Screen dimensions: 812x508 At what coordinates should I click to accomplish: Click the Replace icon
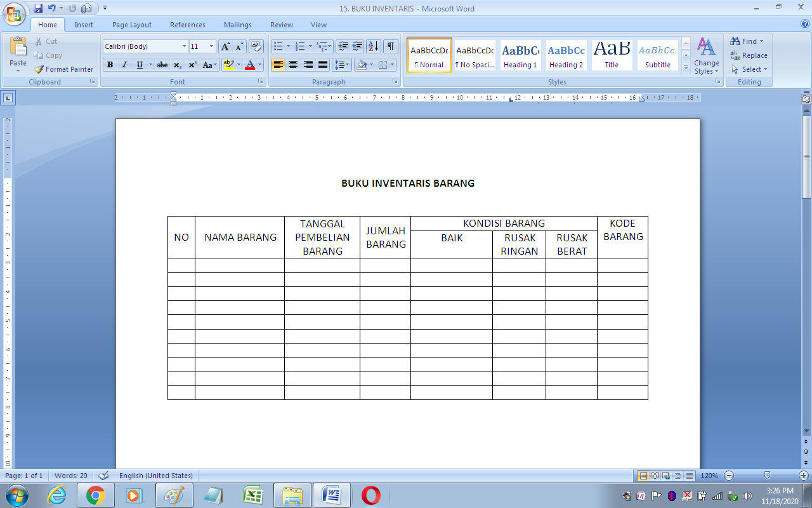(735, 55)
